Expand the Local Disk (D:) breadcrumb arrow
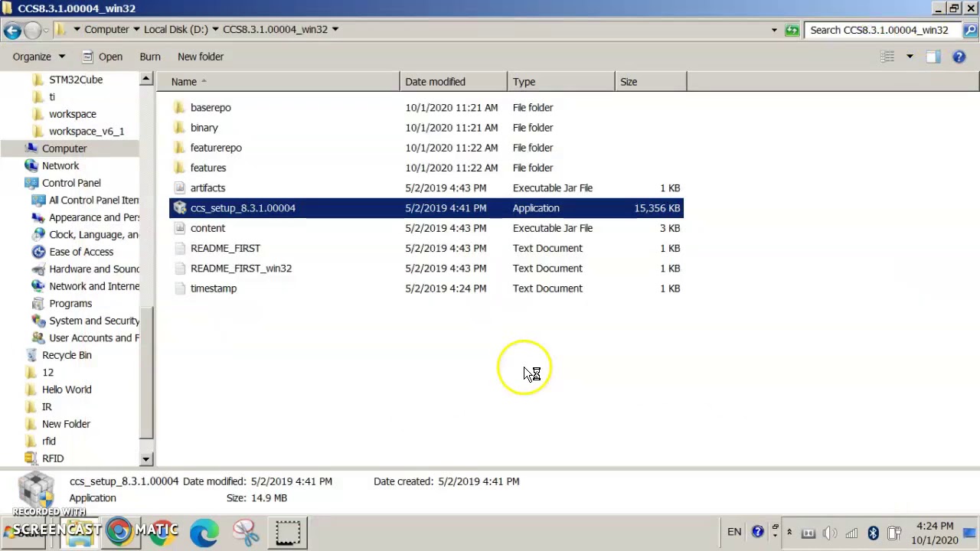The image size is (980, 551). click(215, 30)
